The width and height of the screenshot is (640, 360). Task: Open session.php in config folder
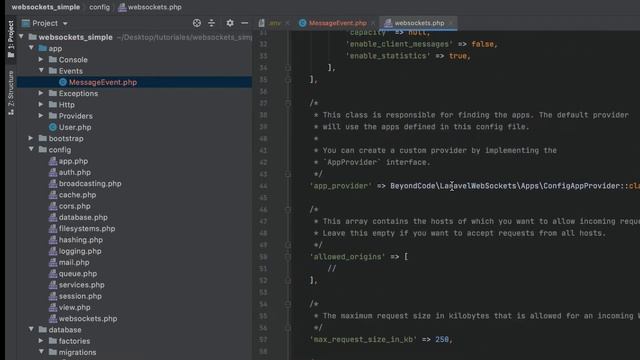tap(80, 296)
